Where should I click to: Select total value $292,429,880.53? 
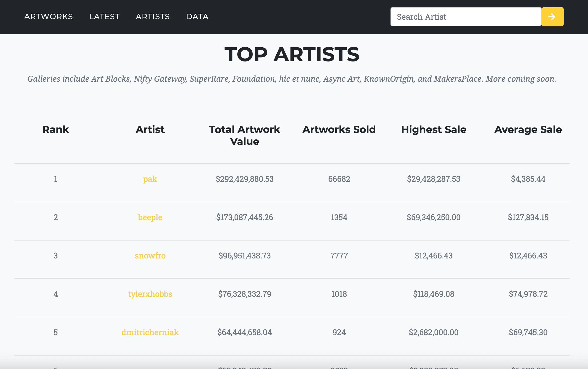tap(245, 179)
